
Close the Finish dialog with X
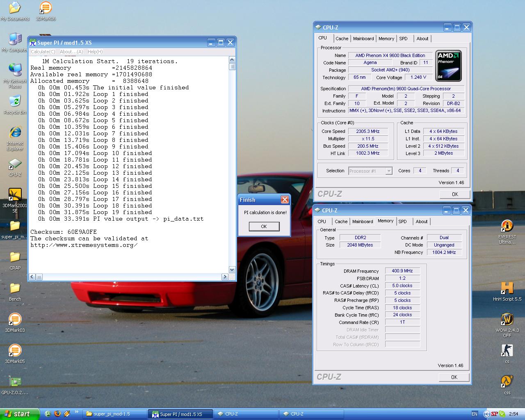pos(285,200)
